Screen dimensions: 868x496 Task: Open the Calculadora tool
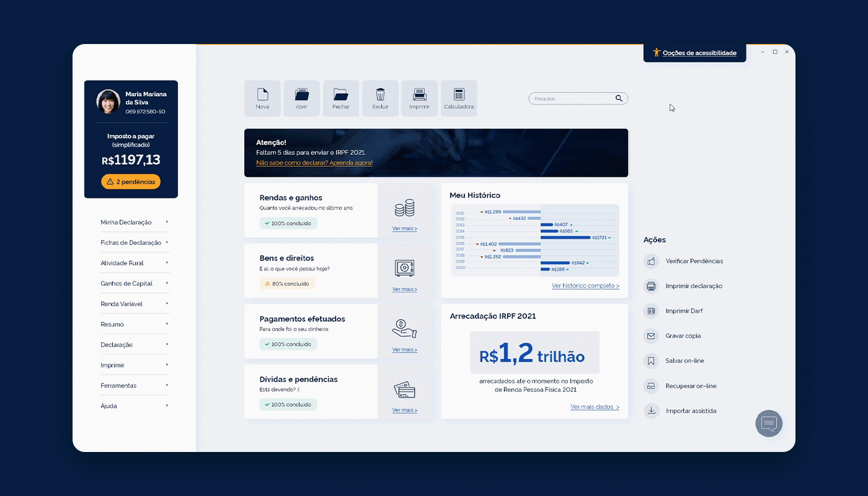459,98
